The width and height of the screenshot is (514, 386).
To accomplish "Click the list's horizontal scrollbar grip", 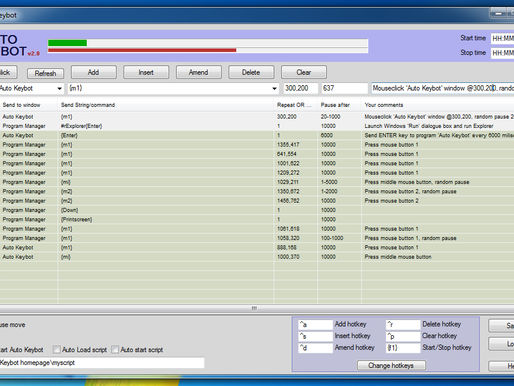I will coord(254,308).
